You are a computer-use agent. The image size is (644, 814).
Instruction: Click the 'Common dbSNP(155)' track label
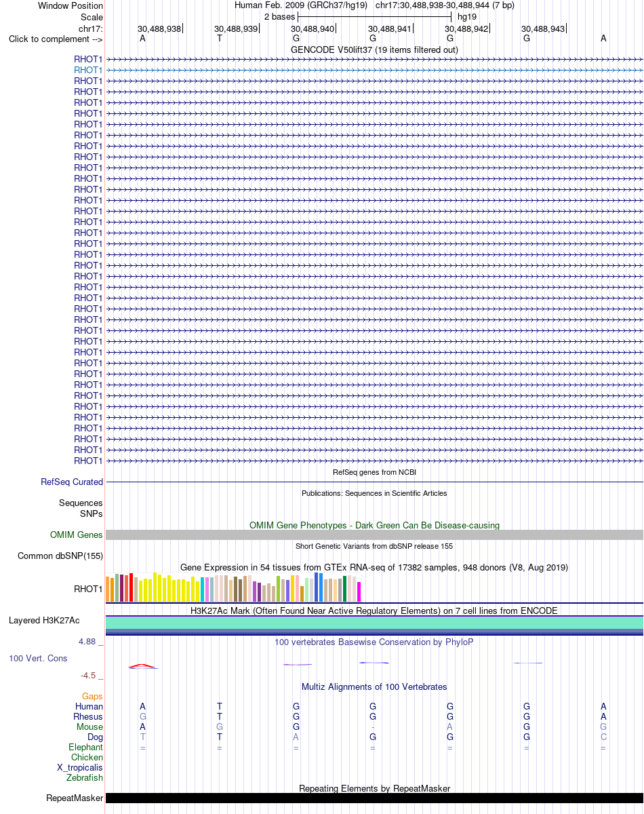tap(60, 556)
